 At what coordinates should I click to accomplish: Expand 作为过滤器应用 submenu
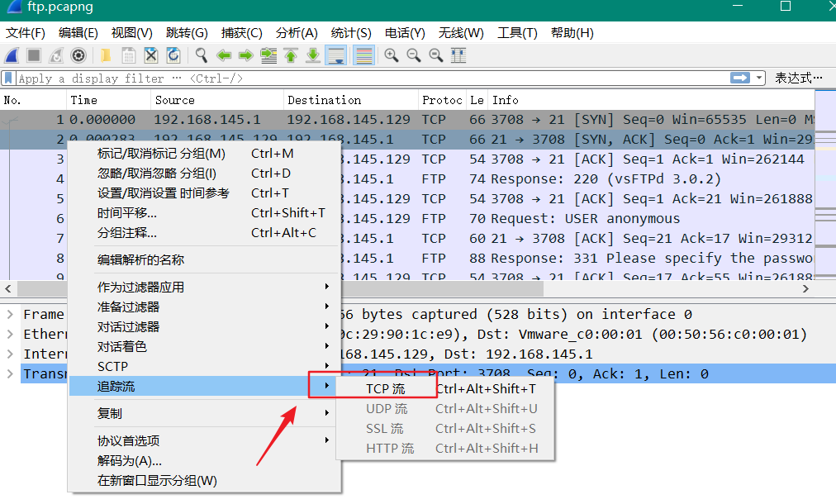204,287
